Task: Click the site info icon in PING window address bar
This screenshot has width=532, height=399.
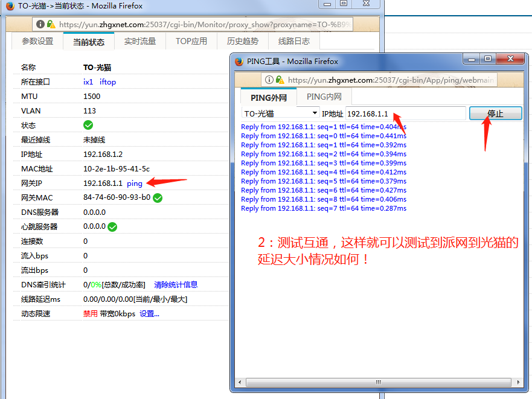Action: tap(269, 80)
